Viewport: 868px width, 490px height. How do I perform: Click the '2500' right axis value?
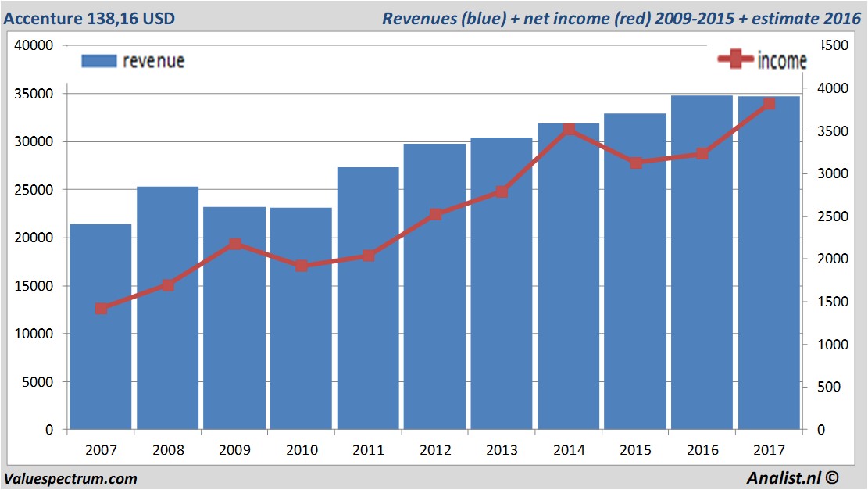(833, 216)
